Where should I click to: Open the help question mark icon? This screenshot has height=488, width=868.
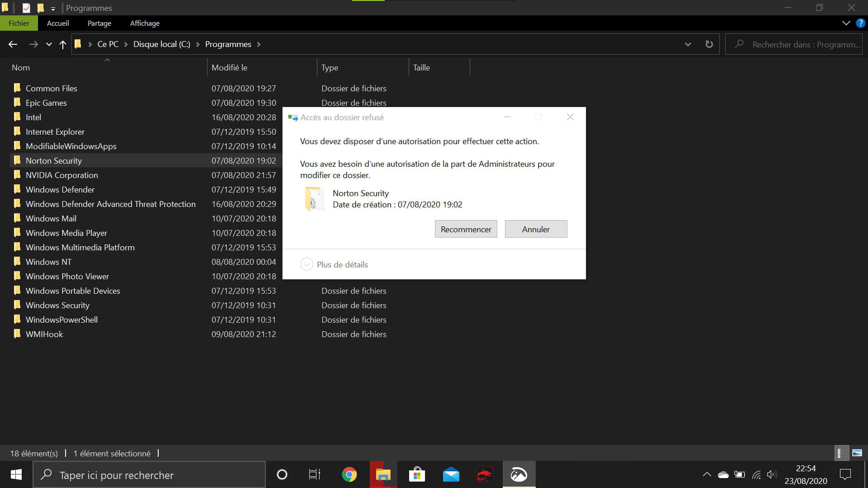(x=860, y=23)
